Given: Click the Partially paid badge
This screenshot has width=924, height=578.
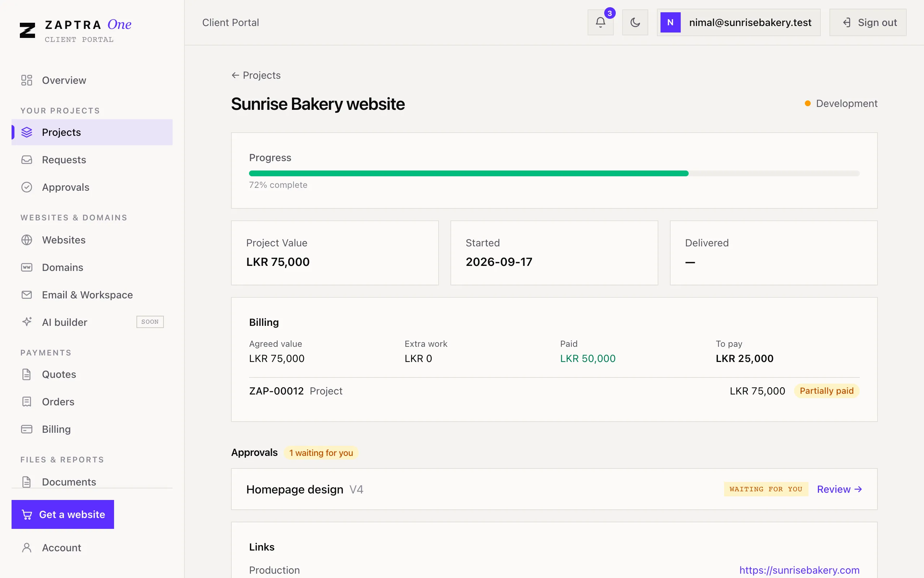Looking at the screenshot, I should [x=827, y=391].
